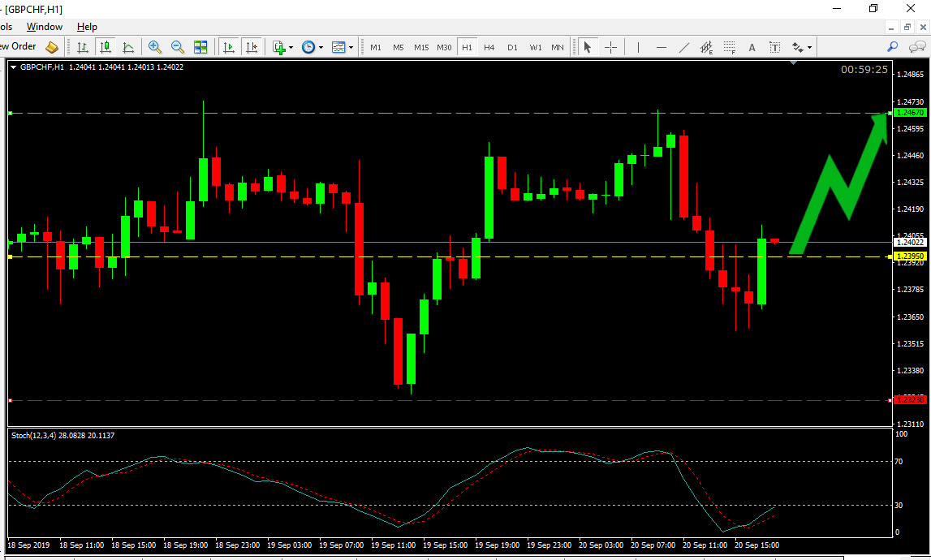Zoom in on the chart
This screenshot has width=931, height=560.
154,47
